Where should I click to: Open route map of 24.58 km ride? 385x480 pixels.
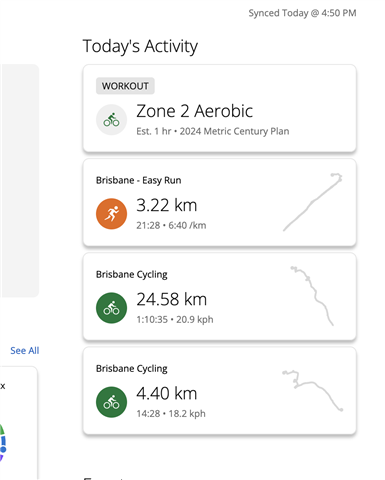tap(312, 296)
